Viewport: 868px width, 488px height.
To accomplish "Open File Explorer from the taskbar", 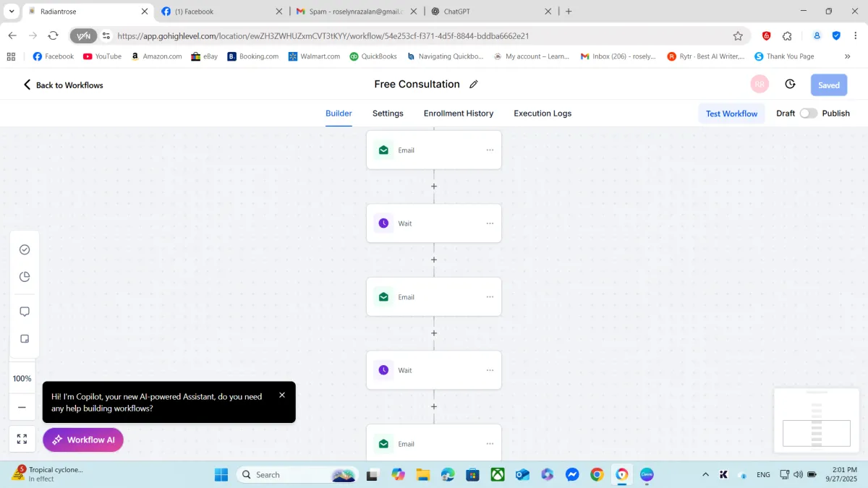I will [x=422, y=475].
